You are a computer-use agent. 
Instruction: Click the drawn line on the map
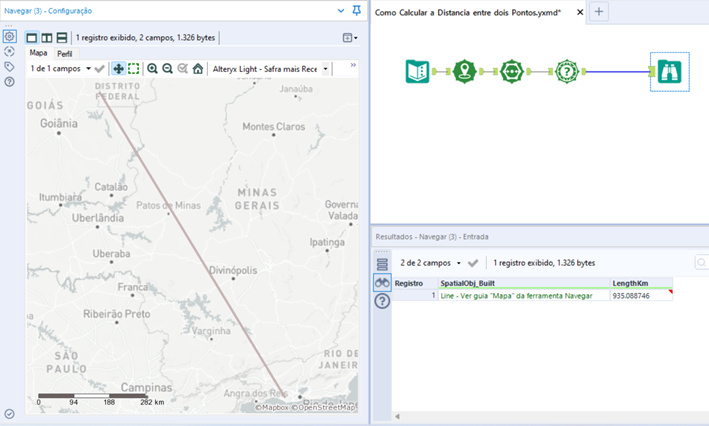(192, 244)
